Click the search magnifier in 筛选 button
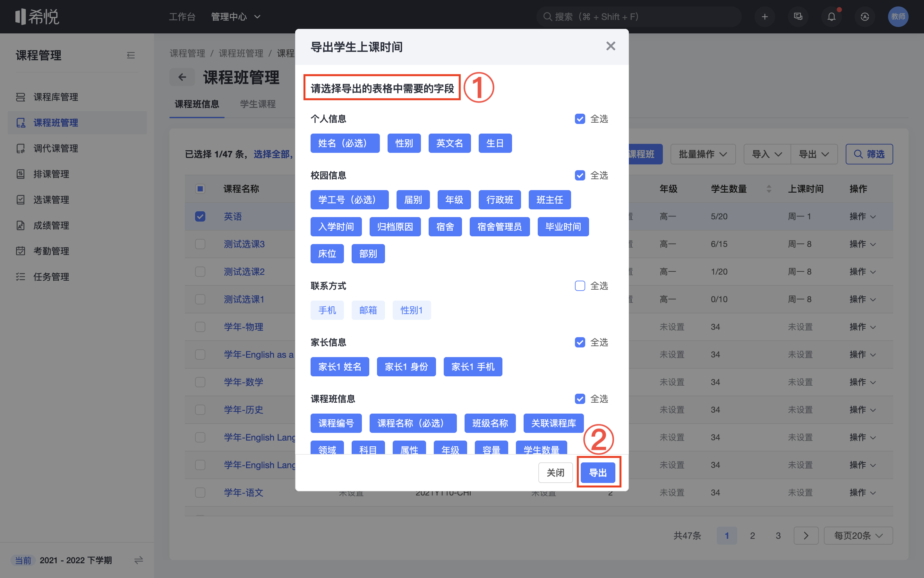Image resolution: width=924 pixels, height=578 pixels. (858, 154)
